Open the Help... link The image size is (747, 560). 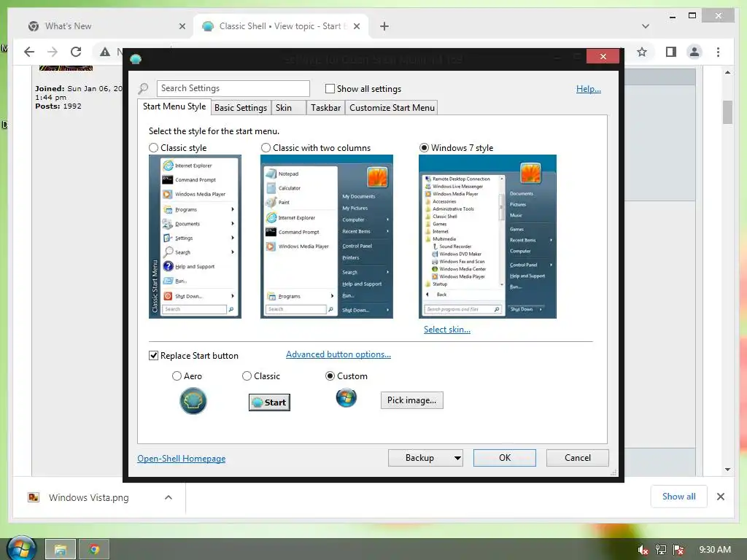coord(589,89)
